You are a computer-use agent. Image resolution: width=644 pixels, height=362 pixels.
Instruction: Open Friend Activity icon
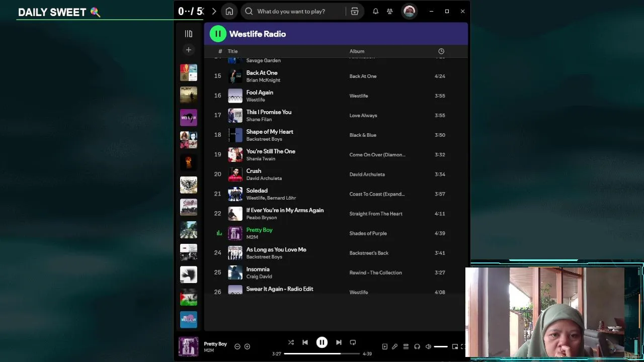(x=389, y=11)
